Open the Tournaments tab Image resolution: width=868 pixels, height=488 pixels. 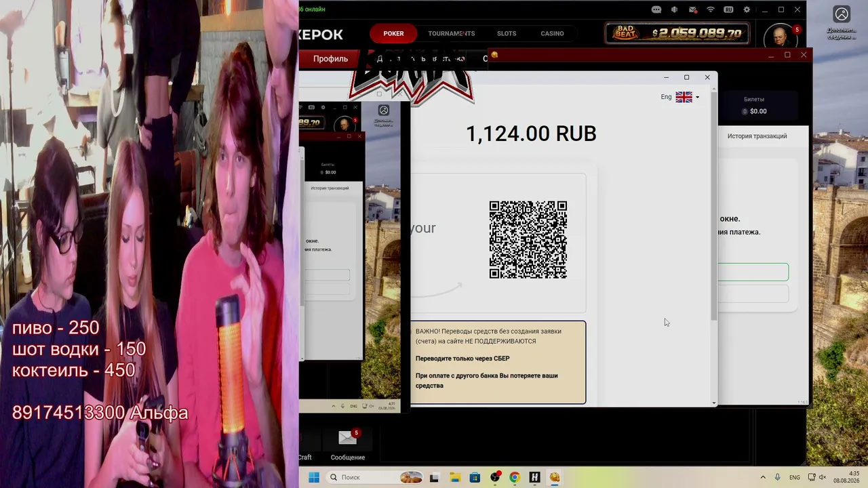click(451, 33)
